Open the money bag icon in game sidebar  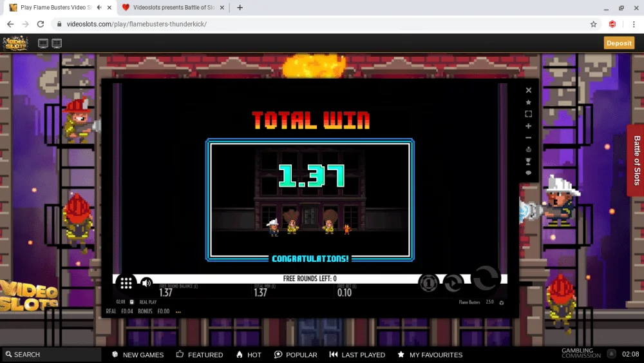(x=529, y=149)
